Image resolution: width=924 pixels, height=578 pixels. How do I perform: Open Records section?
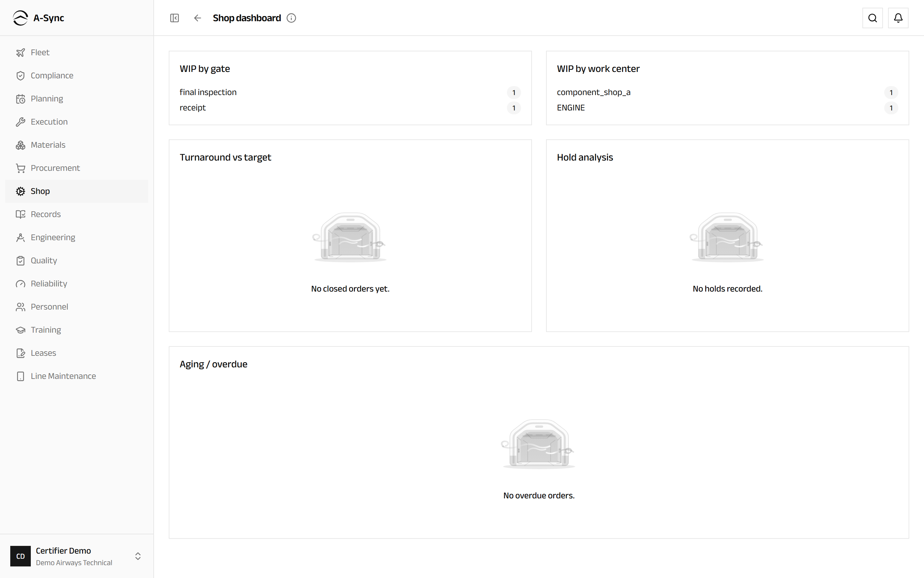click(77, 215)
